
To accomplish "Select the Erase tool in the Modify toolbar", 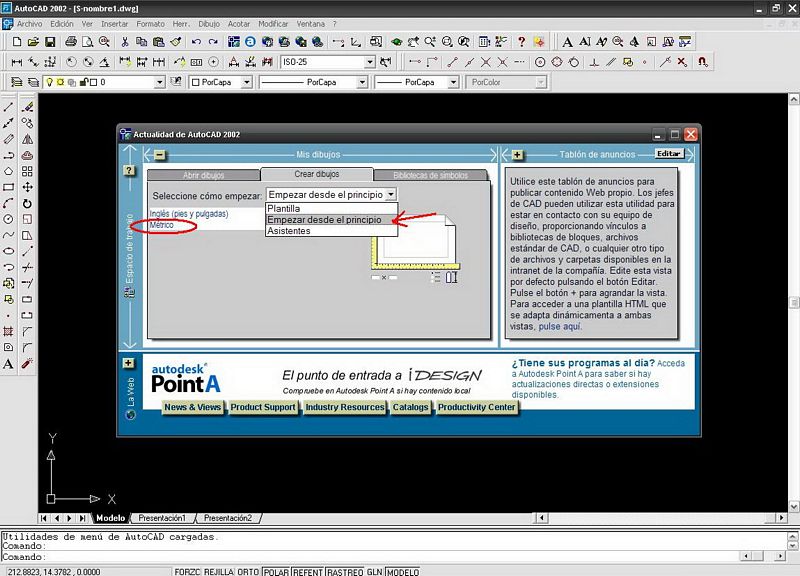I will [28, 107].
